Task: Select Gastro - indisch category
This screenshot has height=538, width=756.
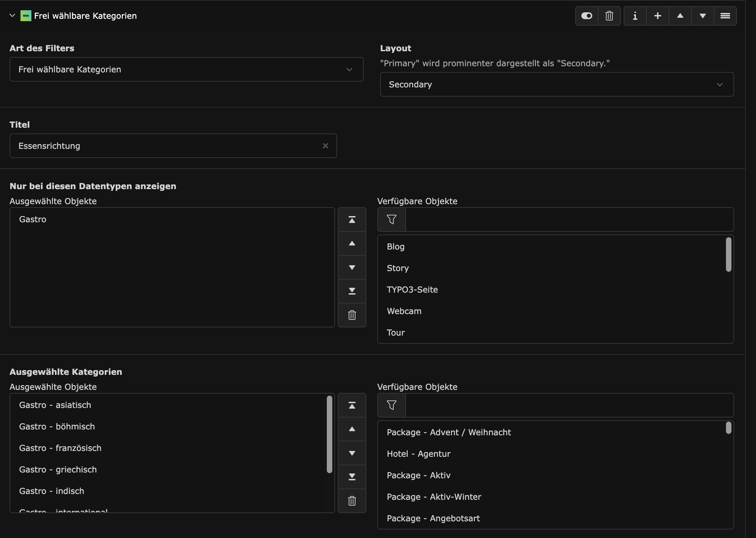Action: [x=169, y=491]
